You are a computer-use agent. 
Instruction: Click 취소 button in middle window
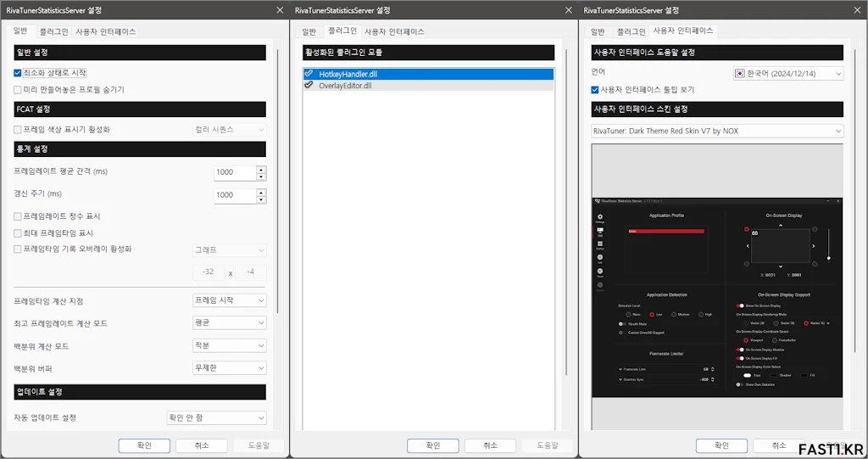click(491, 445)
